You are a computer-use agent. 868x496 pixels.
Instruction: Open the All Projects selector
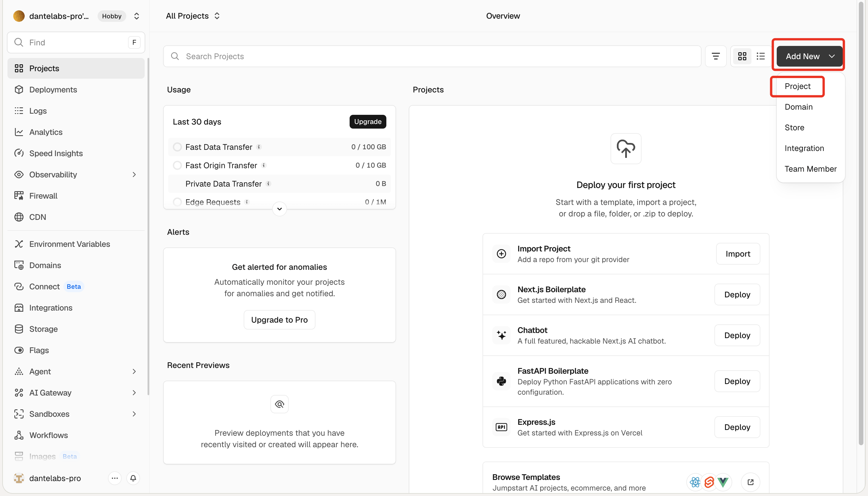pos(193,16)
